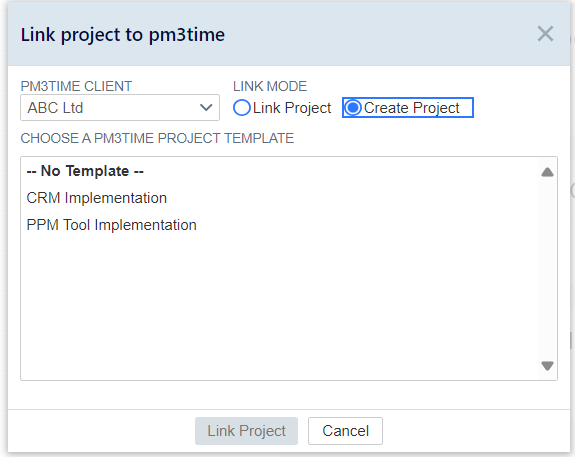The image size is (575, 457).
Task: Click the template list scroll down arrow
Action: (x=547, y=365)
